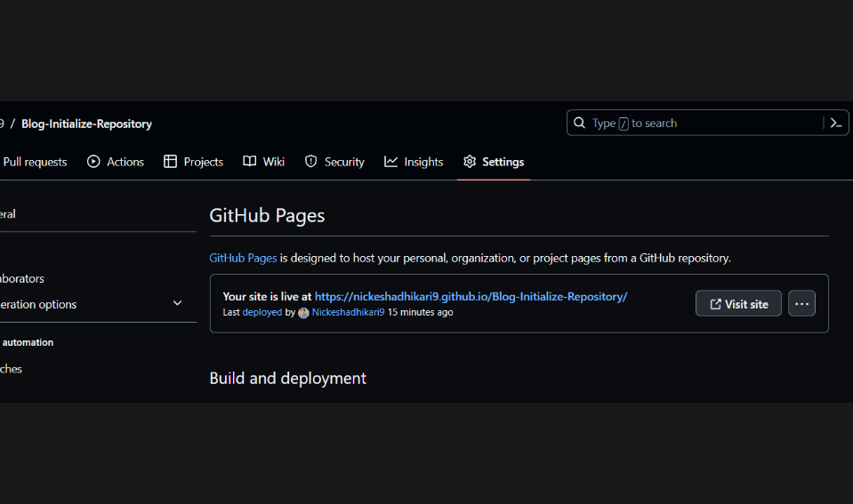Switch to the Actions tab
This screenshot has height=504, width=853.
click(116, 162)
